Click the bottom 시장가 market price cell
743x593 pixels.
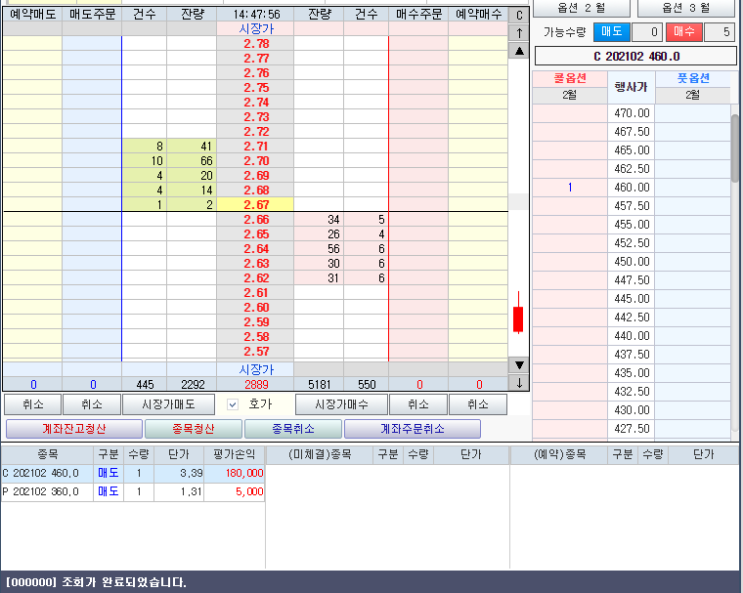pos(255,369)
